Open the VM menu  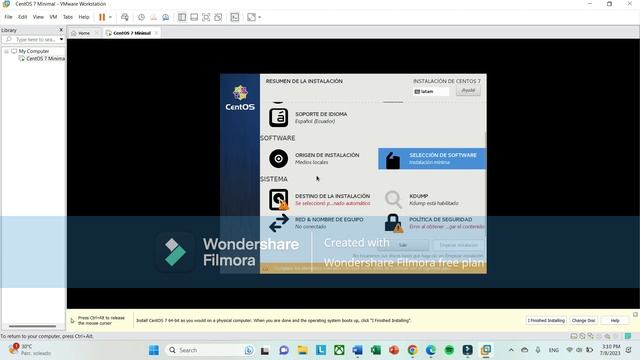53,17
